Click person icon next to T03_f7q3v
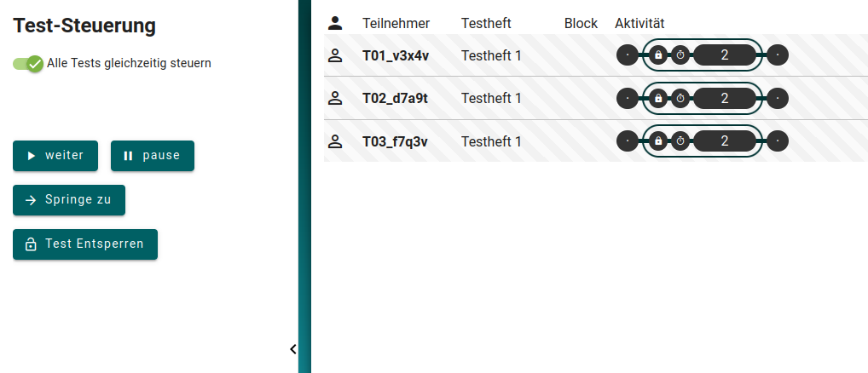 point(335,141)
